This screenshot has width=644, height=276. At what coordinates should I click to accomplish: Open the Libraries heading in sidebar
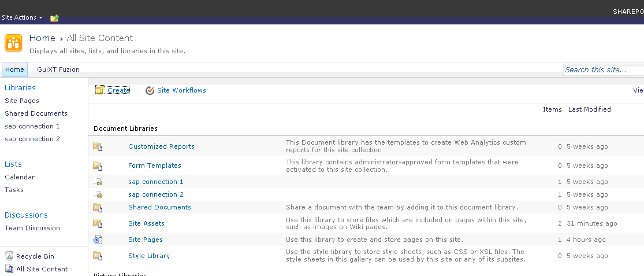tap(20, 87)
